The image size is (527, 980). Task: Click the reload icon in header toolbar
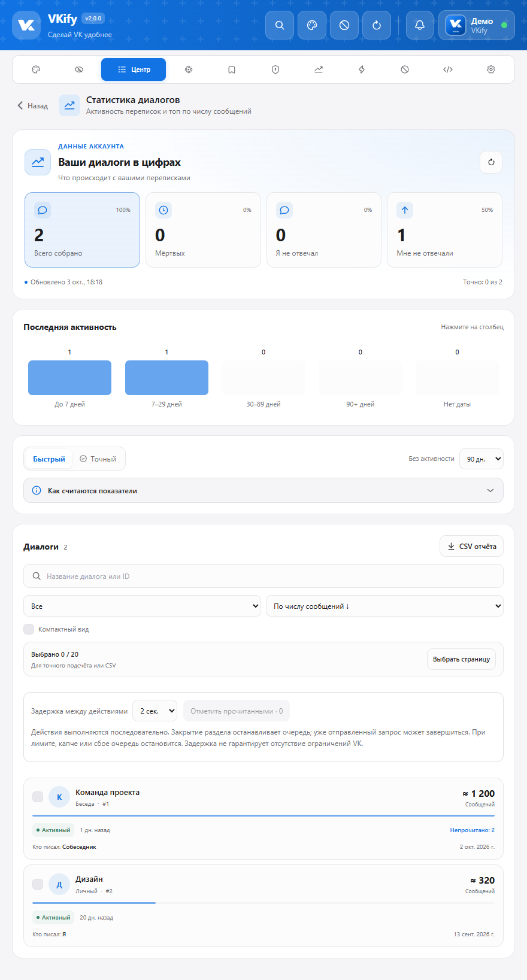click(x=377, y=25)
